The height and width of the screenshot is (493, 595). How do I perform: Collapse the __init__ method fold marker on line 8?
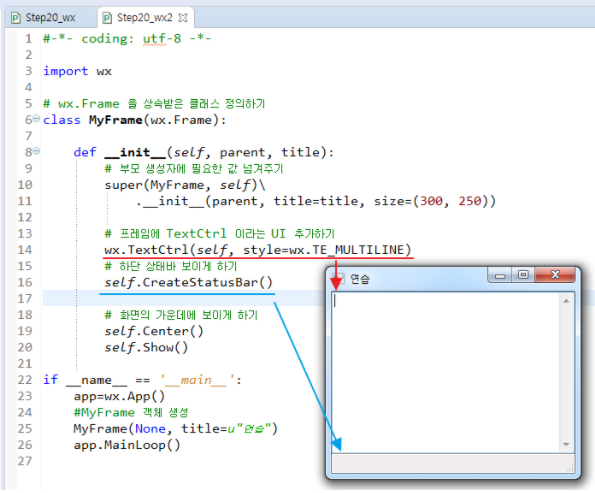pos(36,151)
